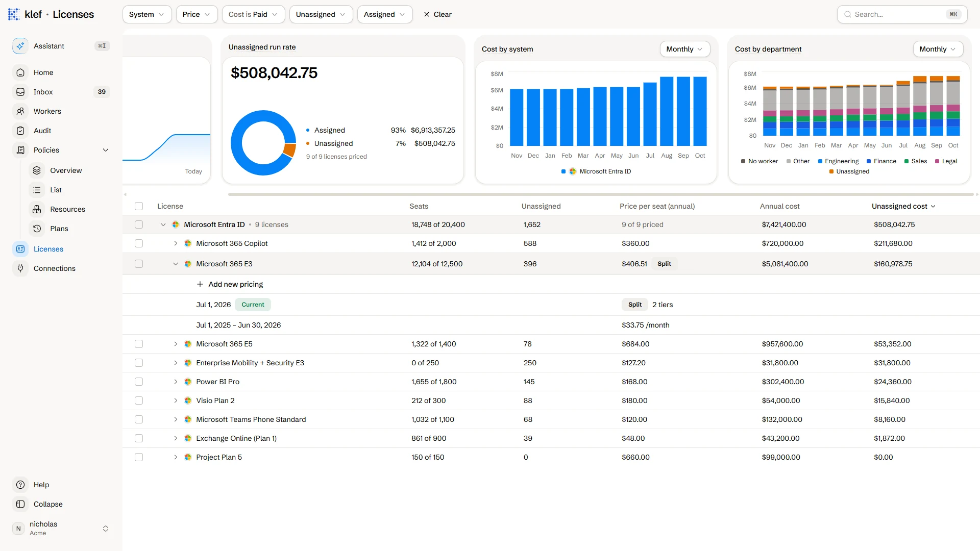This screenshot has width=980, height=551.
Task: Open the Unassigned filter dropdown
Action: coord(321,14)
